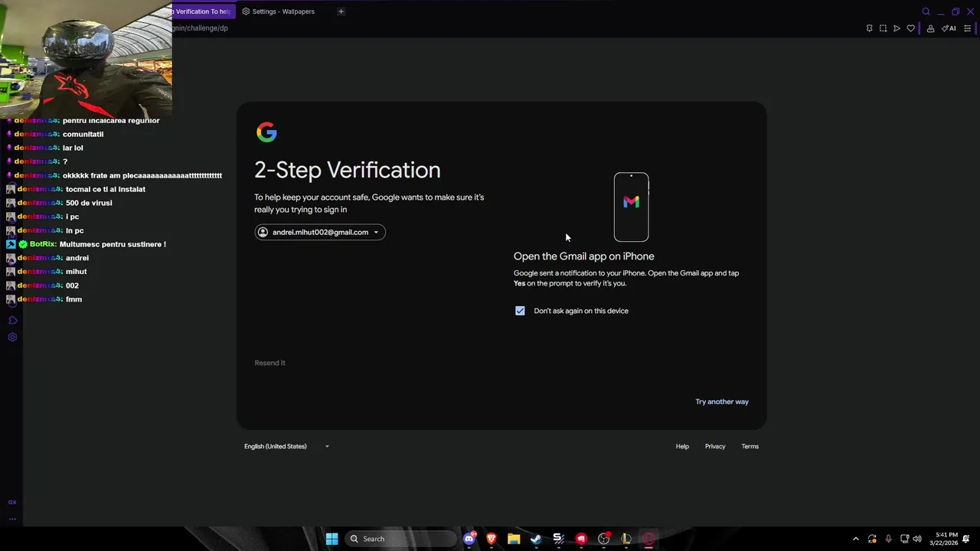Open the Streamlabs taskbar icon
Screen dimensions: 980x551
tap(559, 539)
